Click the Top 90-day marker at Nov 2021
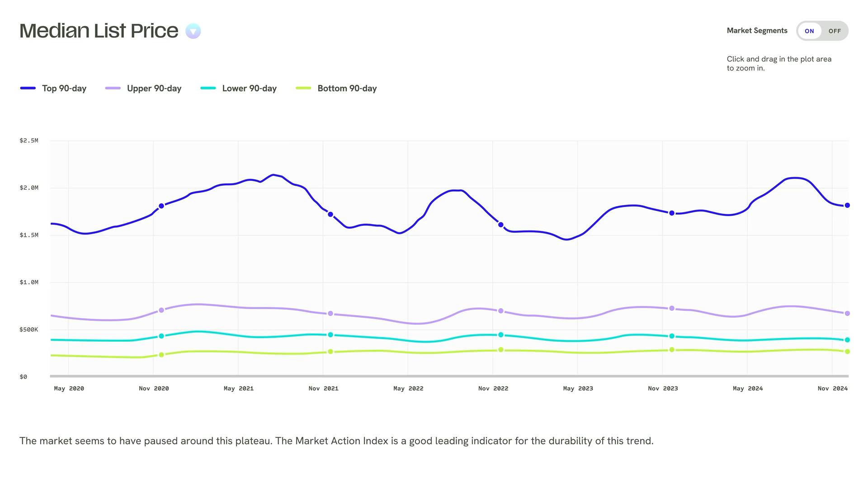The image size is (868, 488). [x=330, y=215]
